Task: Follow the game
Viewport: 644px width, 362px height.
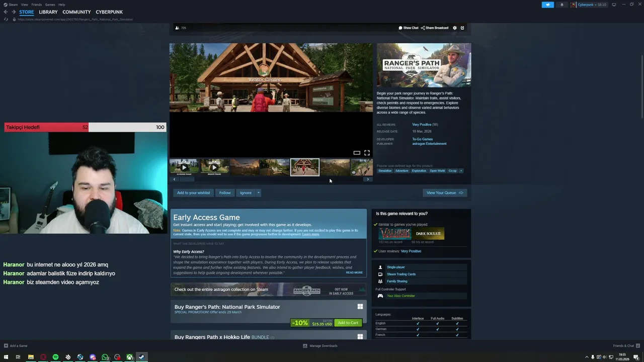Action: click(225, 193)
